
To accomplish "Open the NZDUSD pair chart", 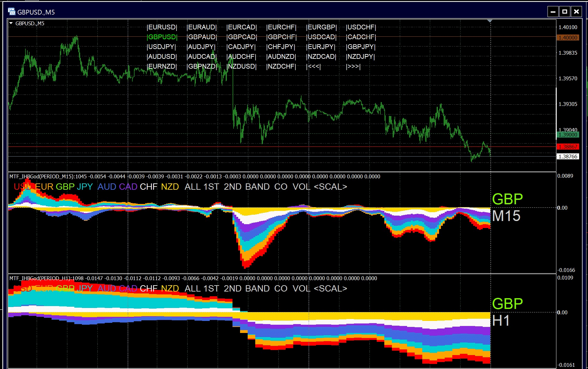I will click(x=242, y=66).
